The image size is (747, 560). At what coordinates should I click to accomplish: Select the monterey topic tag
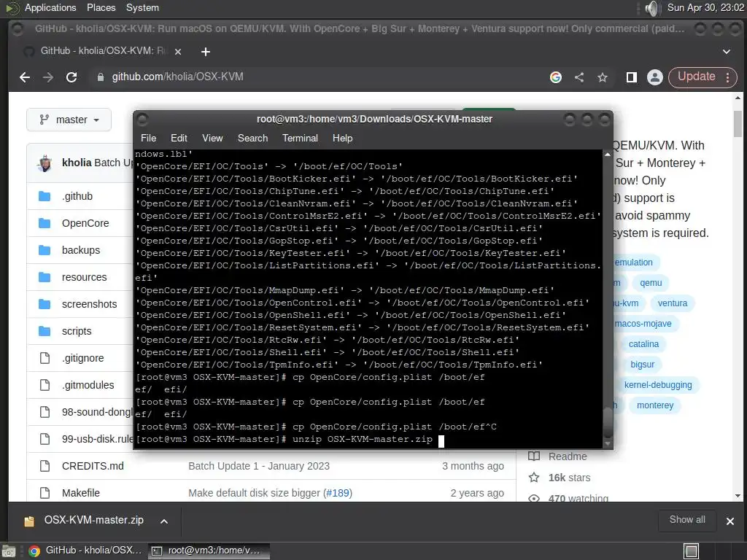click(655, 405)
